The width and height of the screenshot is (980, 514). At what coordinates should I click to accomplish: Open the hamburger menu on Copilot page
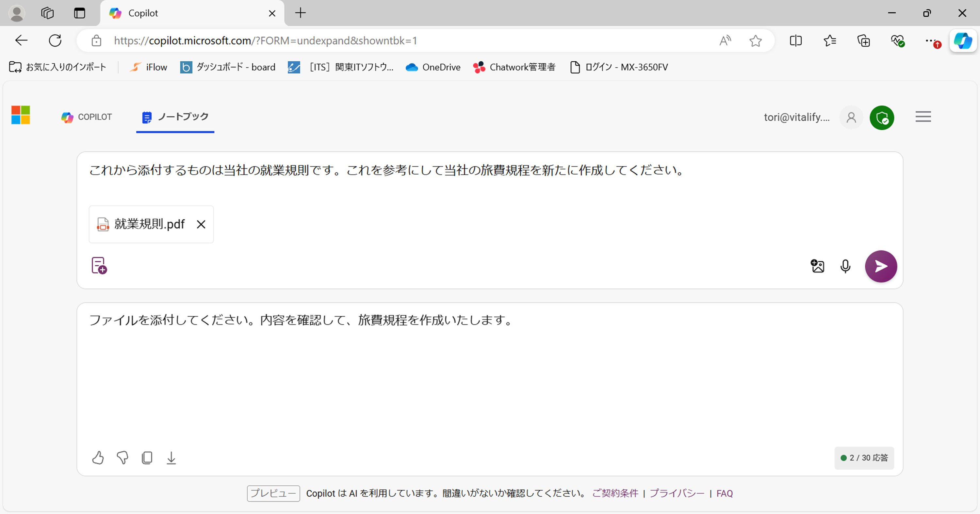point(923,117)
